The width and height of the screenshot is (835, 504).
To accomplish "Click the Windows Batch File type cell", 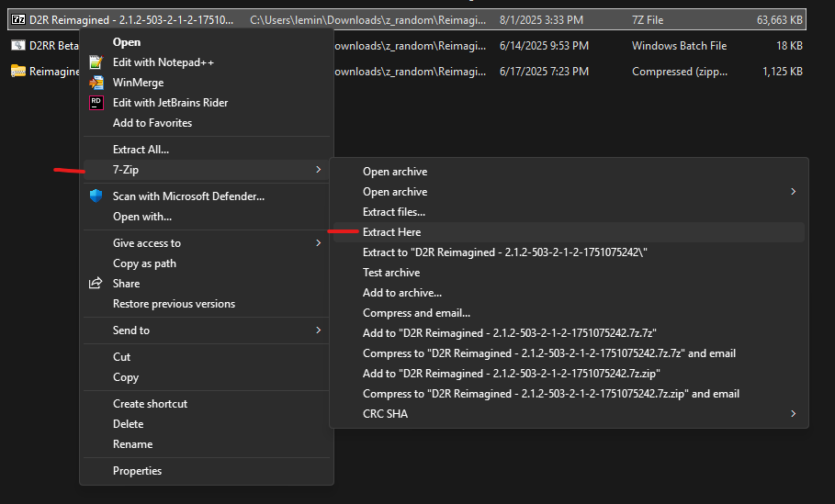I will click(680, 46).
